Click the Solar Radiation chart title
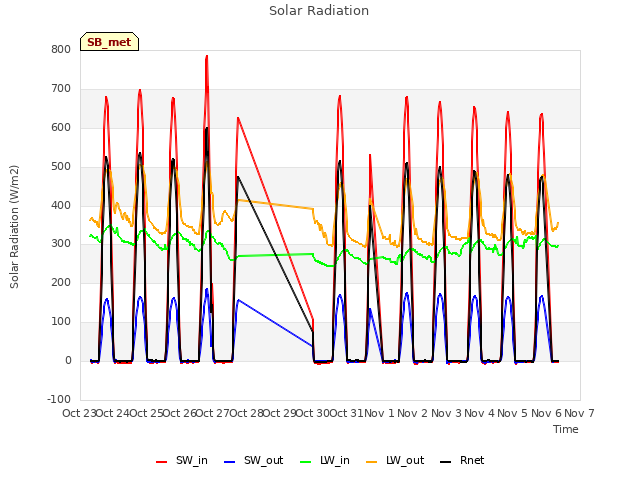This screenshot has height=480, width=640. coord(319,11)
